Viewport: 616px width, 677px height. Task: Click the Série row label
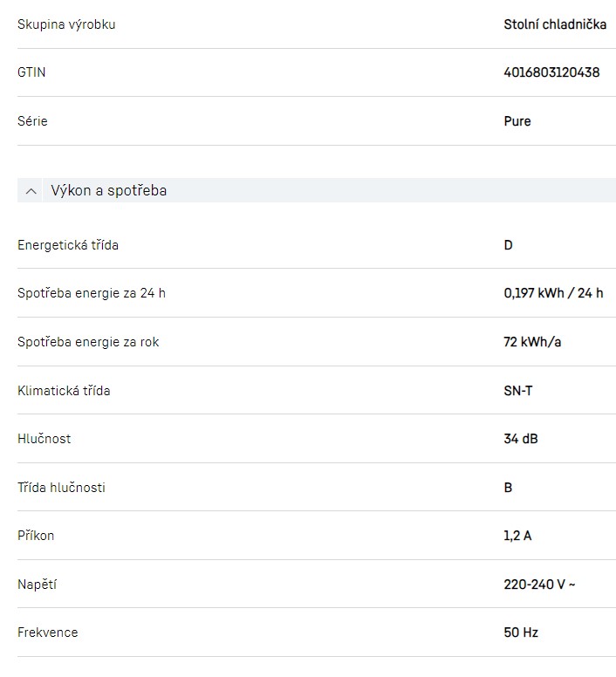(32, 121)
